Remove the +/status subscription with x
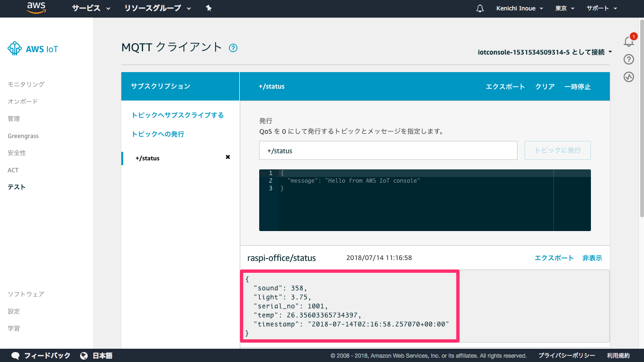644x362 pixels. (x=228, y=157)
